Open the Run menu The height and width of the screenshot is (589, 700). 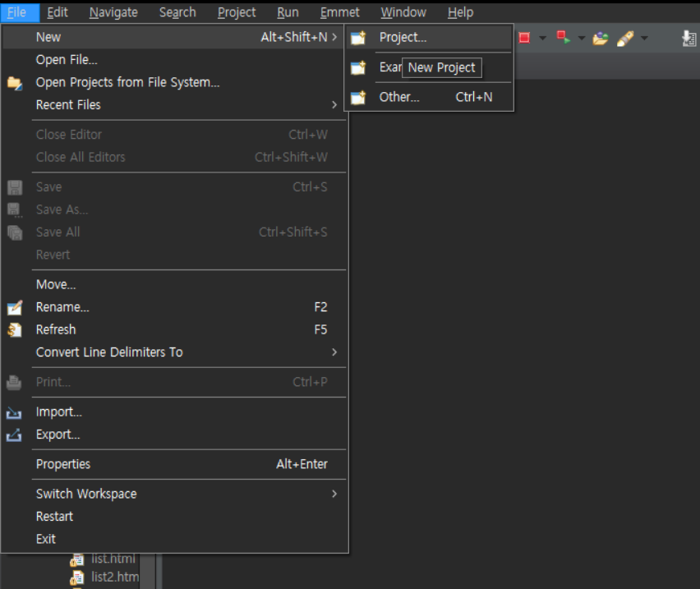(288, 12)
